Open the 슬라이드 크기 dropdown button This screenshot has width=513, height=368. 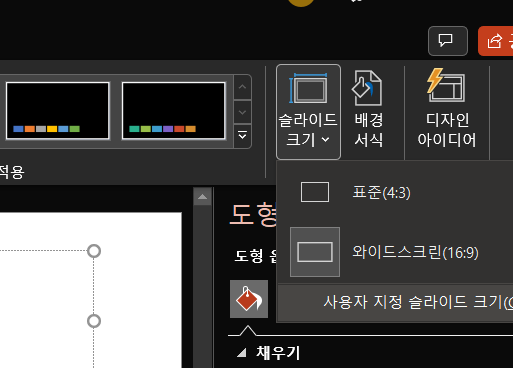308,112
